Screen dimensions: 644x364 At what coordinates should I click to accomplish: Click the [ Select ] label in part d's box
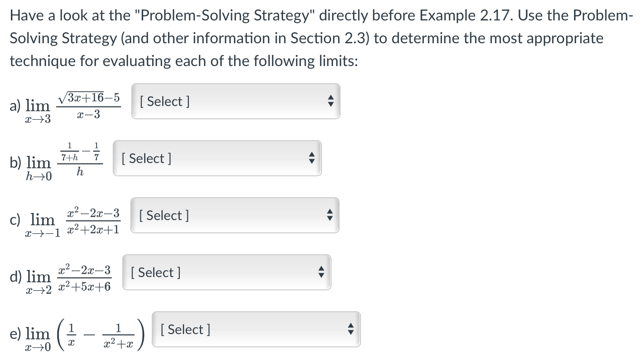pyautogui.click(x=155, y=272)
